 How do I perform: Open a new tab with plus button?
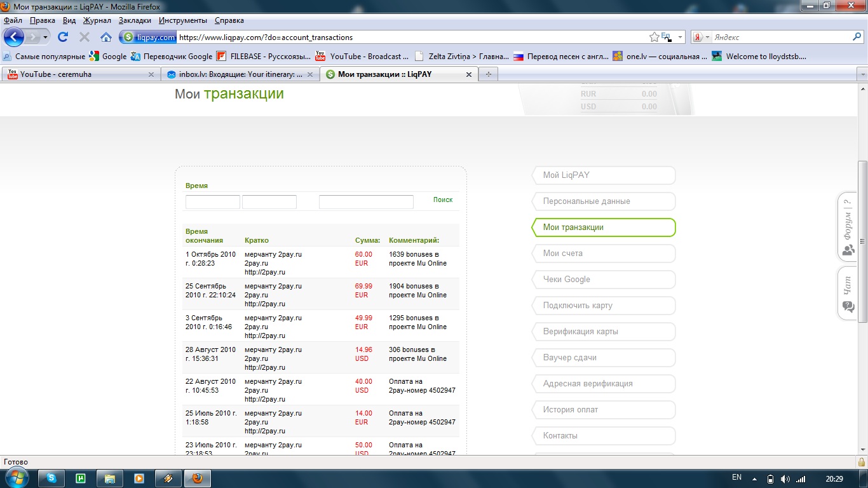(489, 74)
